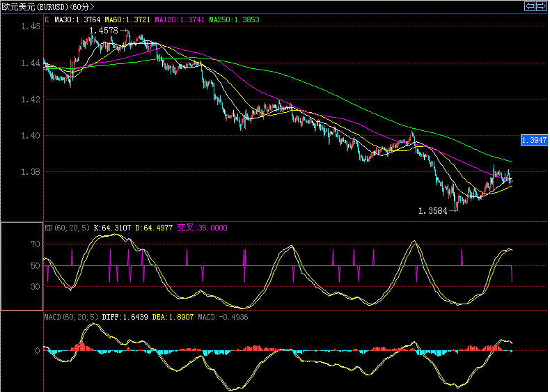
Task: Click the KD(60,20,5) indicator title
Action: coord(67,228)
